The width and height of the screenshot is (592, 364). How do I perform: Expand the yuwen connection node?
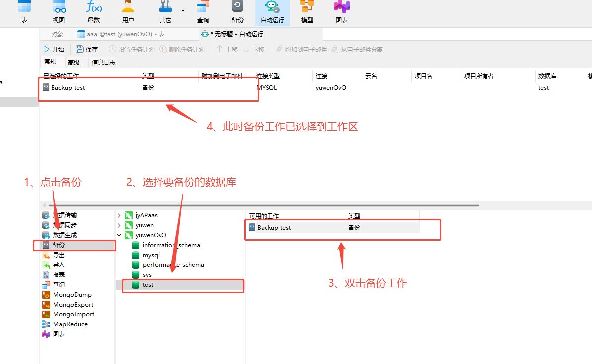coord(119,225)
